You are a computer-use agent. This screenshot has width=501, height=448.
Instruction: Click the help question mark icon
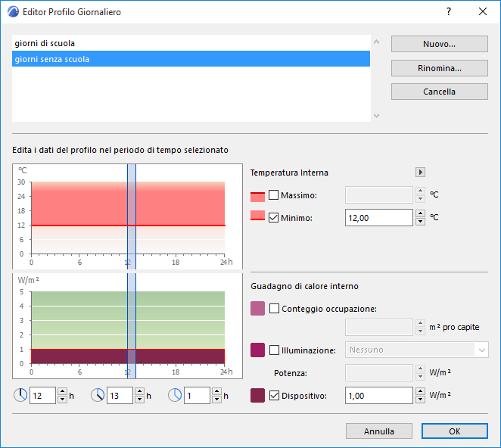click(x=449, y=12)
